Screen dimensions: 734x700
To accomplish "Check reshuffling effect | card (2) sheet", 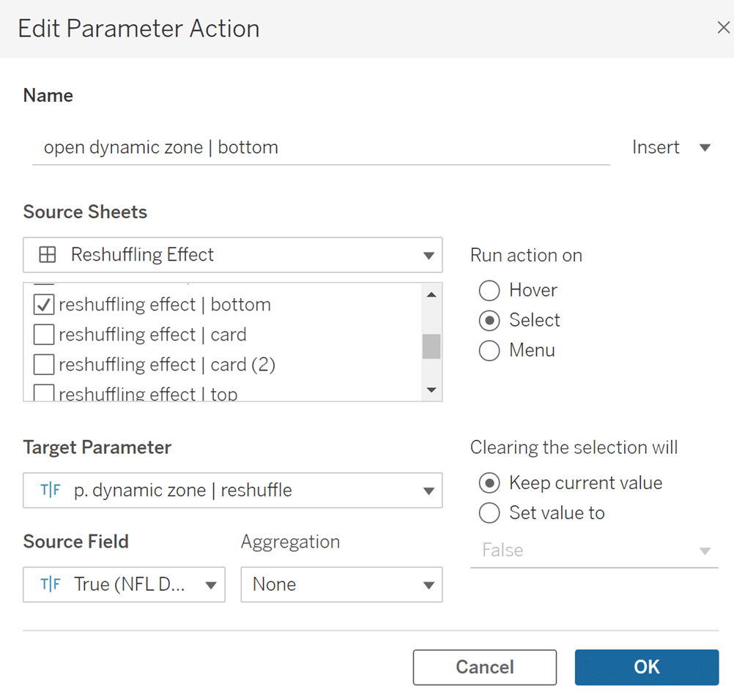I will tap(43, 365).
